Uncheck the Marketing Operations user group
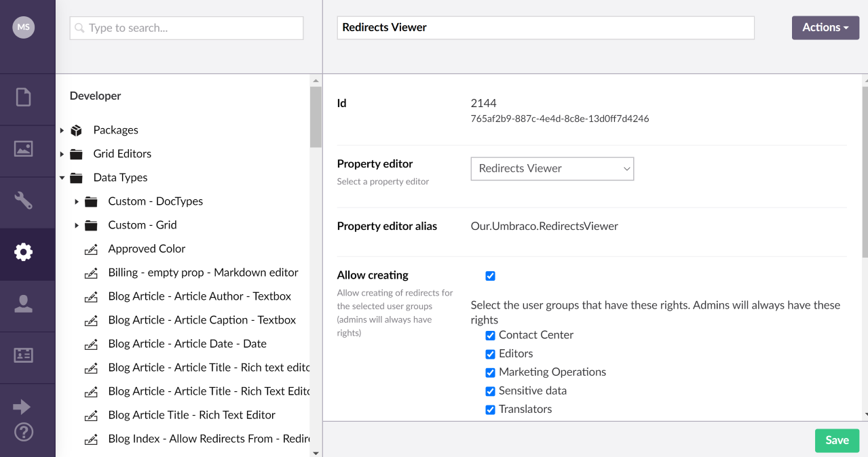Image resolution: width=868 pixels, height=457 pixels. pos(490,373)
